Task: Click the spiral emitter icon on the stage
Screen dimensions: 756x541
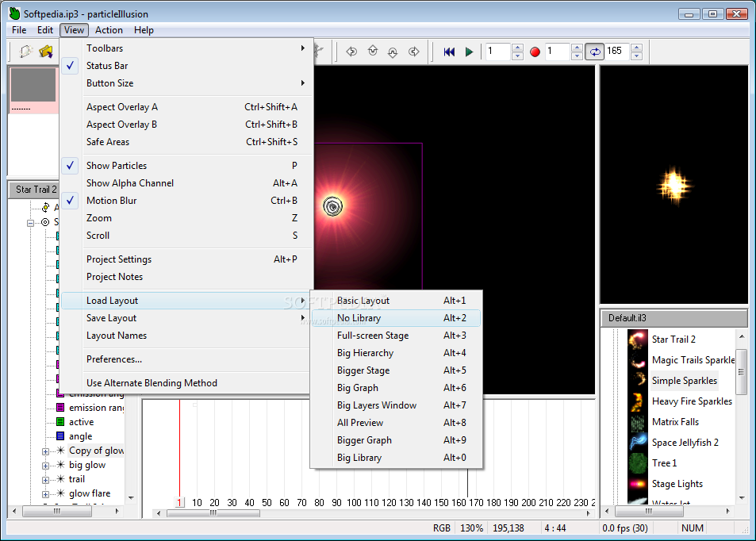Action: click(332, 206)
